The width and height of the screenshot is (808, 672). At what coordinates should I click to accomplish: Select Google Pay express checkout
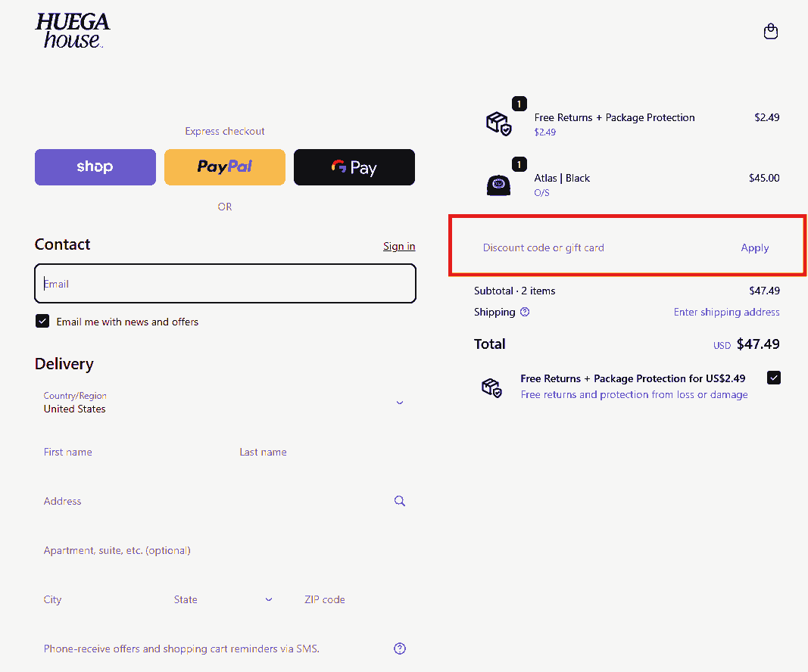(x=354, y=167)
